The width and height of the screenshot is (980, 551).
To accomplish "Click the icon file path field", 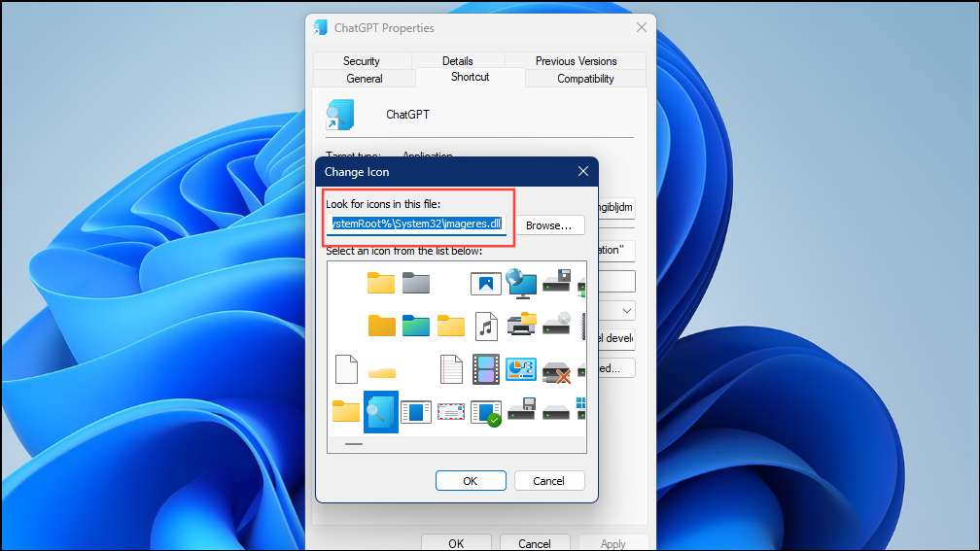I will pyautogui.click(x=416, y=224).
